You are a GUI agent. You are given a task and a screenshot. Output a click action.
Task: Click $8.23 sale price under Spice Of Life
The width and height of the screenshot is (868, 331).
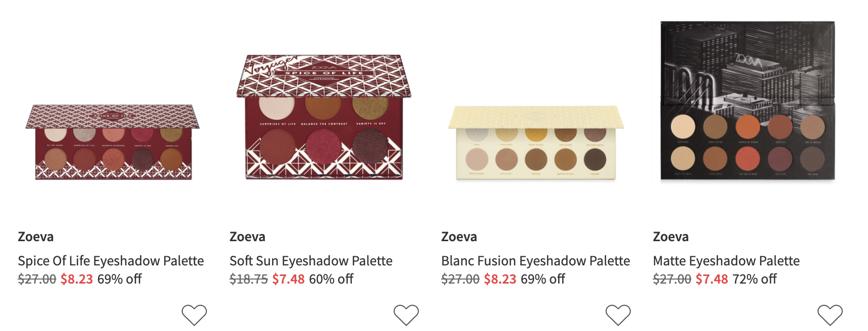pos(77,279)
